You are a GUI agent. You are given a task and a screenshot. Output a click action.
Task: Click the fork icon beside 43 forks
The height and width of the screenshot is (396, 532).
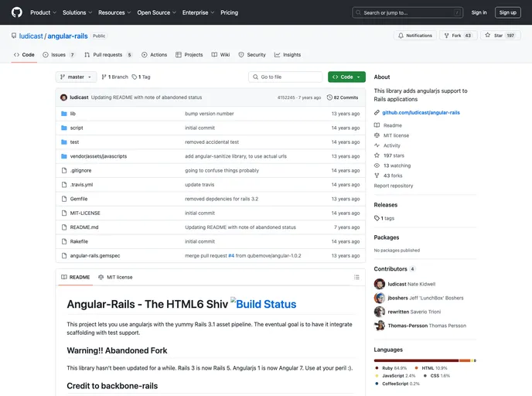377,176
